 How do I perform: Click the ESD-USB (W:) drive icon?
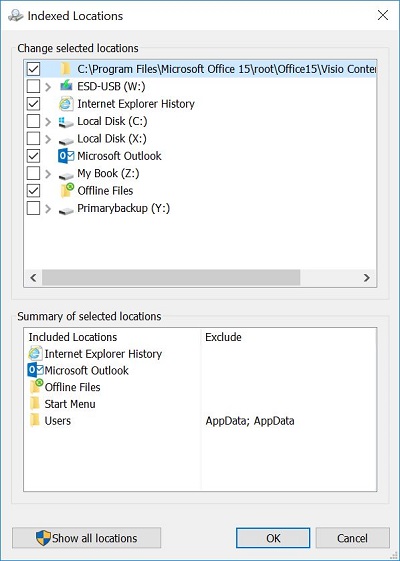(x=66, y=86)
